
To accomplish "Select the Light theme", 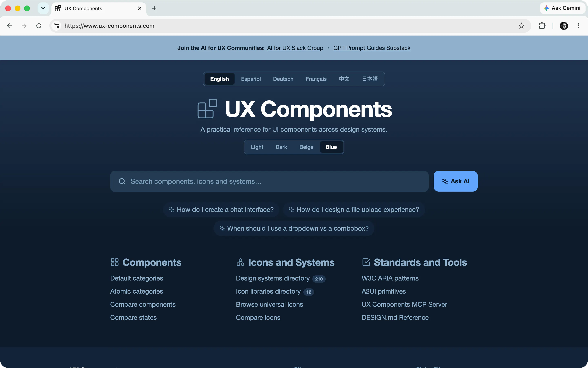I will point(257,147).
